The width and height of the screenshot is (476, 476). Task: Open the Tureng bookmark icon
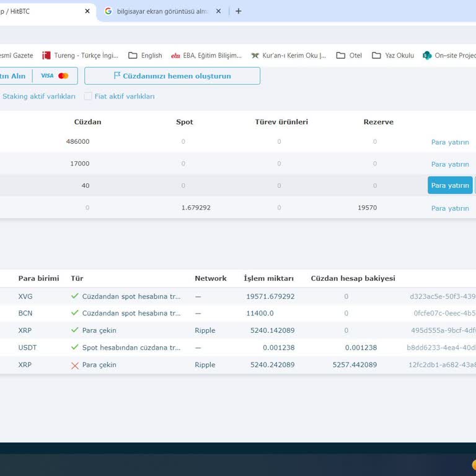(46, 55)
